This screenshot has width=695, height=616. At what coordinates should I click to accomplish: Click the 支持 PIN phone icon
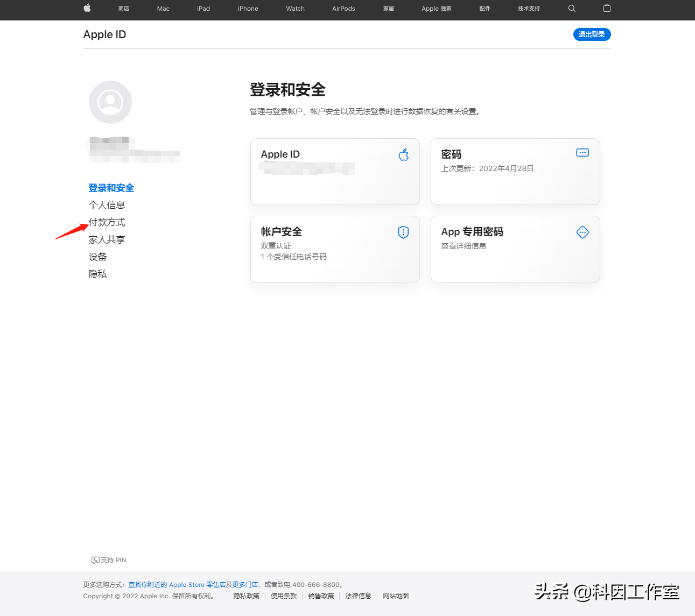pyautogui.click(x=95, y=560)
